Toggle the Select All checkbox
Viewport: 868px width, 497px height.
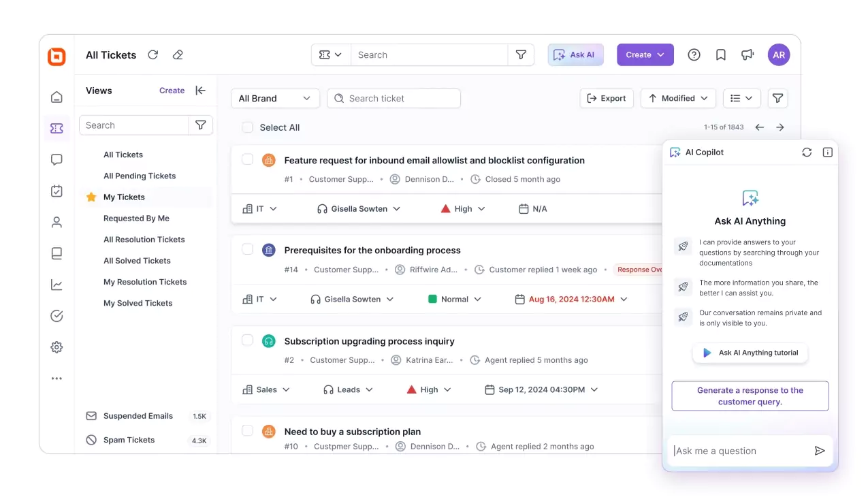pos(246,127)
